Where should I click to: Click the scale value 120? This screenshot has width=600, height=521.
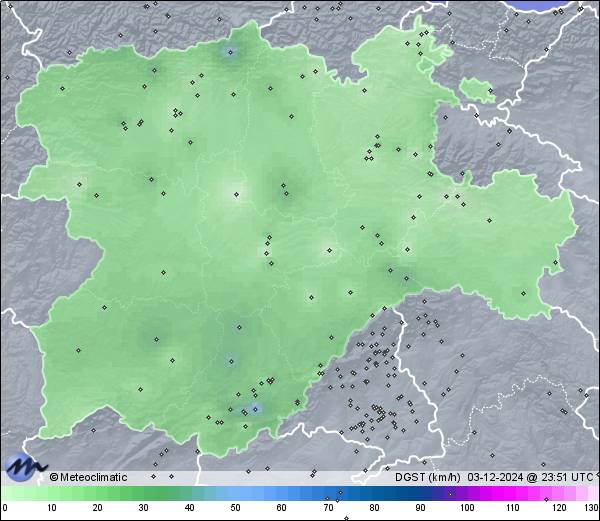click(559, 508)
